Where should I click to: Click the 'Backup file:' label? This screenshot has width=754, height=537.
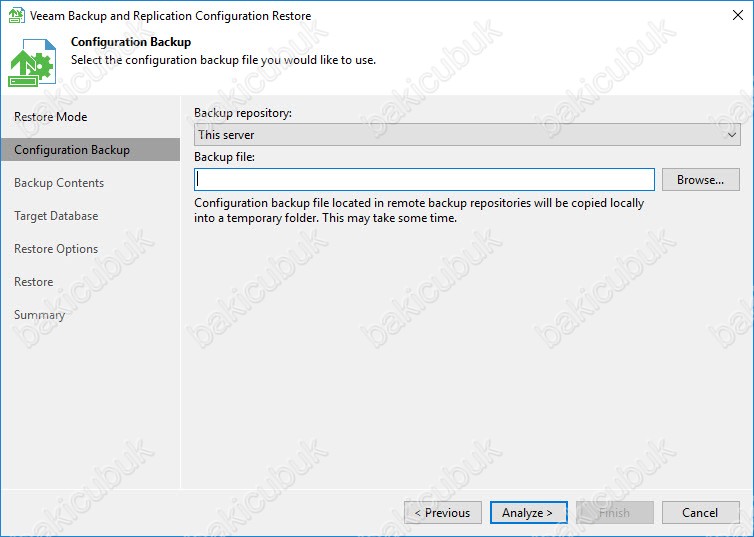pos(224,157)
